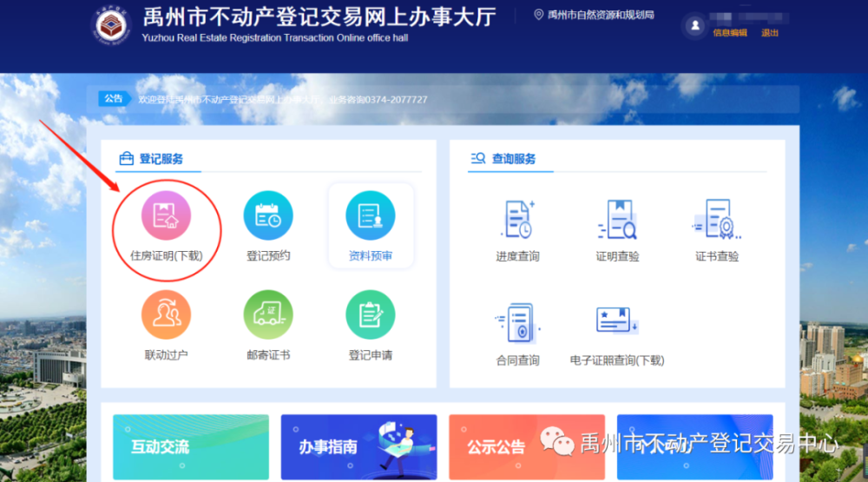Click the 登记预约 label text
Image resolution: width=868 pixels, height=482 pixels.
pos(268,256)
